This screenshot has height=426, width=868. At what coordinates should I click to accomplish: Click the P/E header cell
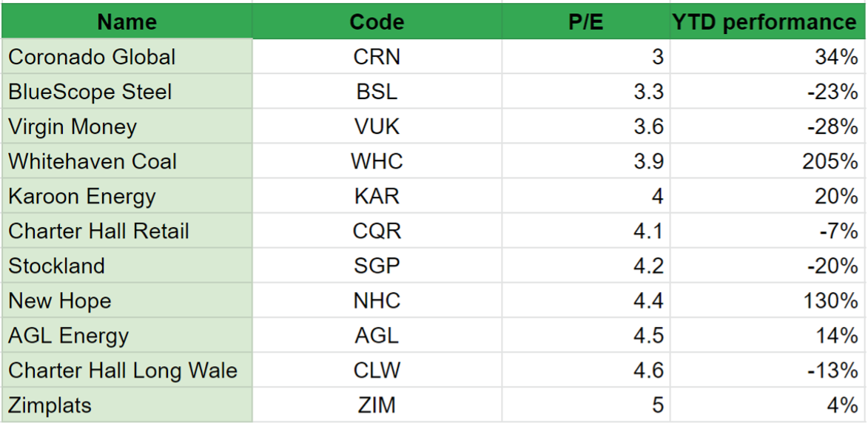585,21
